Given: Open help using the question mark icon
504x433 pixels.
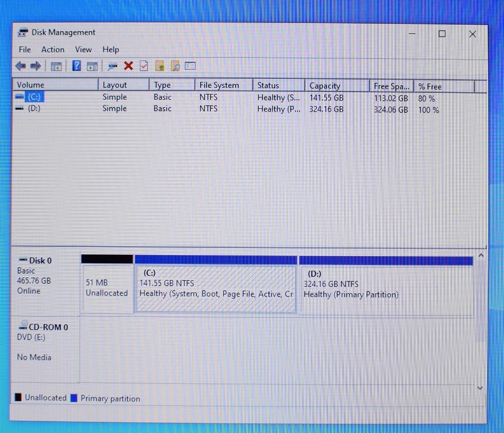Looking at the screenshot, I should point(77,66).
